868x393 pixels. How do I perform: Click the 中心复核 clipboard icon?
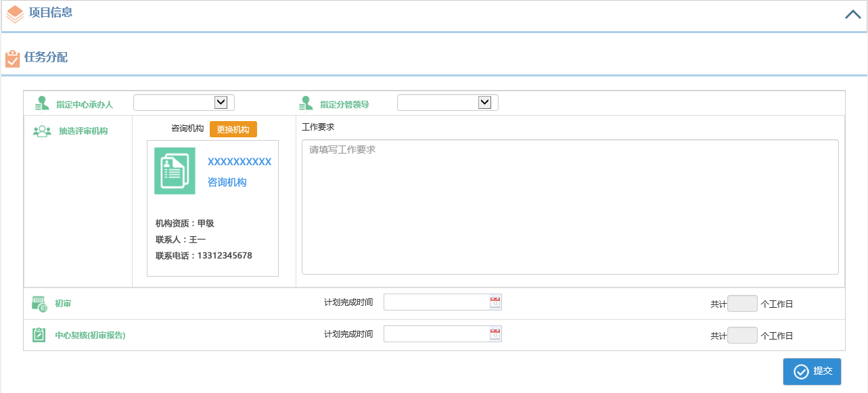(x=39, y=335)
